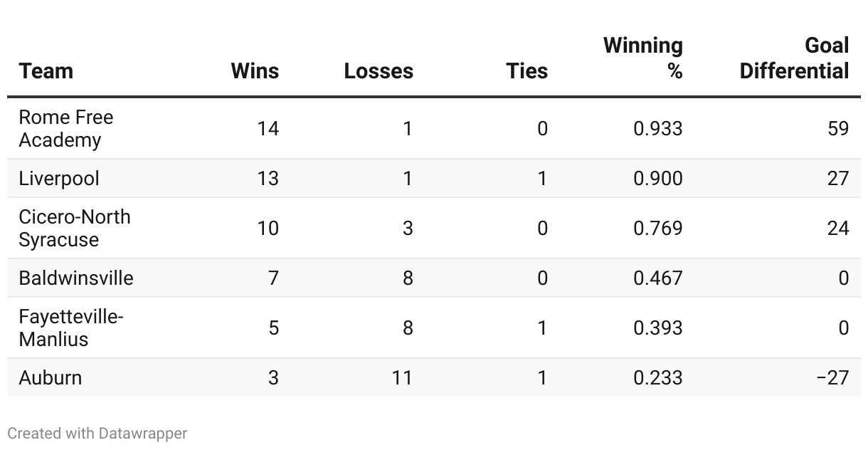This screenshot has height=450, width=868.
Task: Click the Team column header
Action: click(46, 71)
